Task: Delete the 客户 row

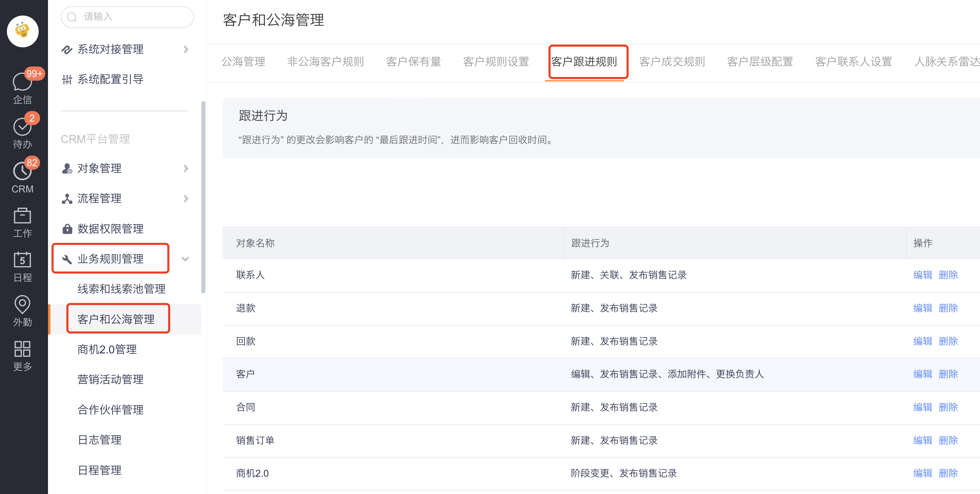Action: point(948,374)
